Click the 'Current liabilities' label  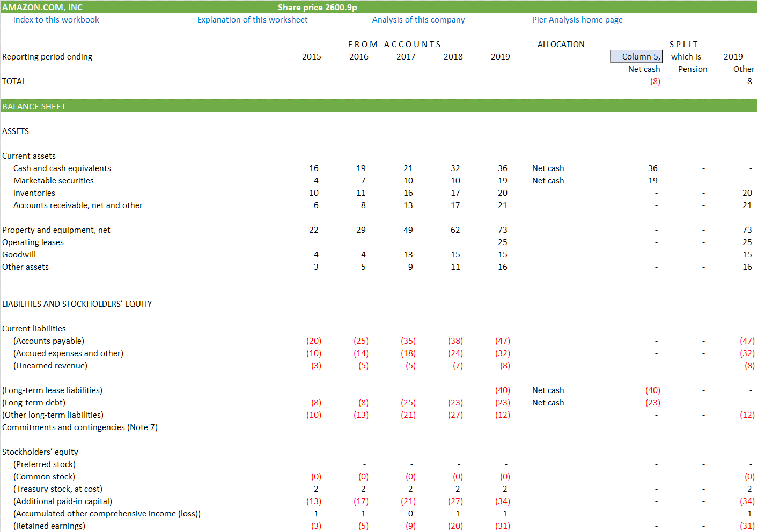coord(34,329)
